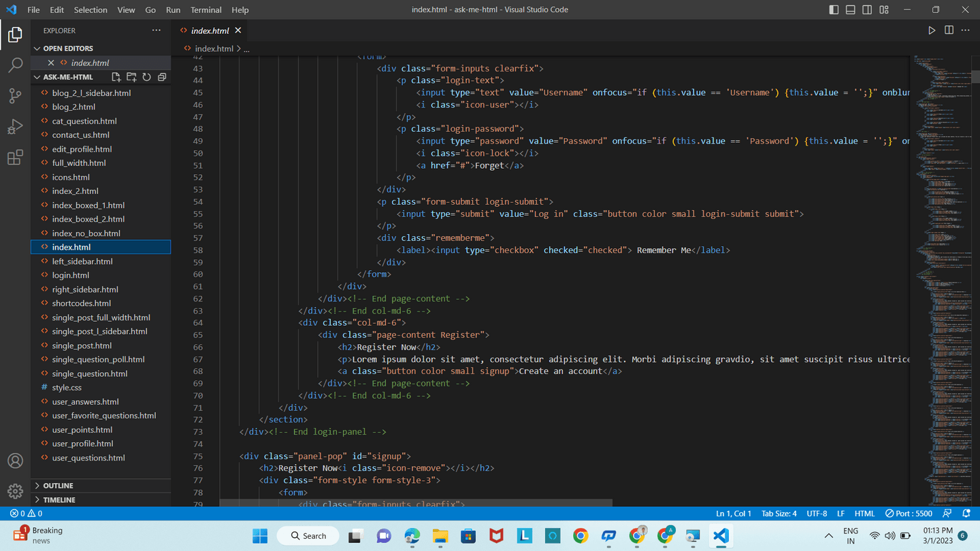Viewport: 980px width, 551px height.
Task: Open the feedback icon in status bar
Action: (948, 514)
